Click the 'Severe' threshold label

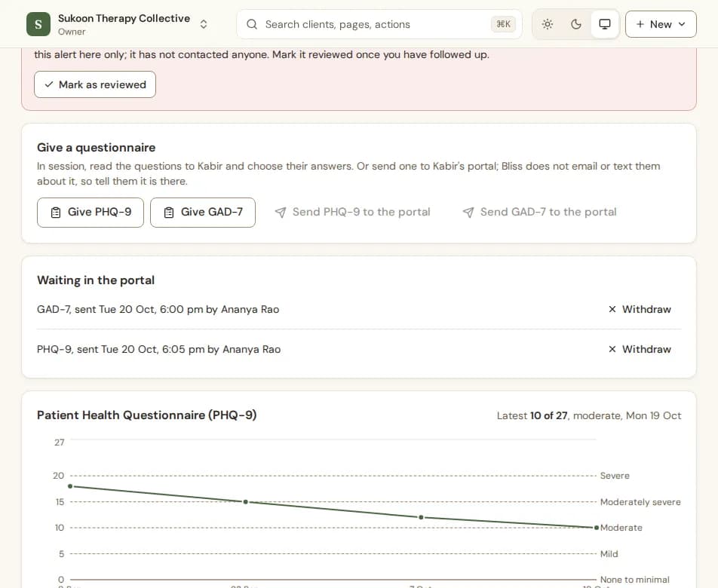(x=615, y=476)
